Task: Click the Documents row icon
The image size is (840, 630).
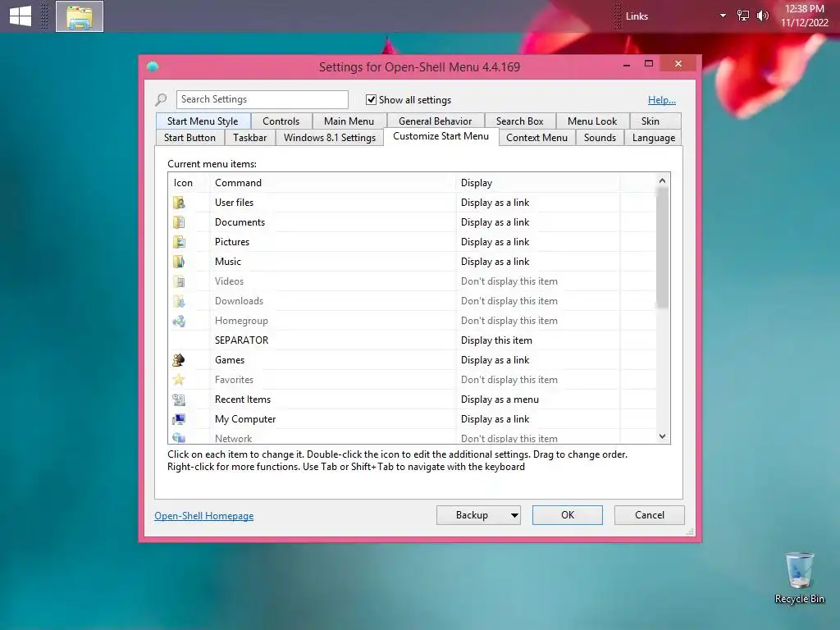Action: (x=179, y=222)
